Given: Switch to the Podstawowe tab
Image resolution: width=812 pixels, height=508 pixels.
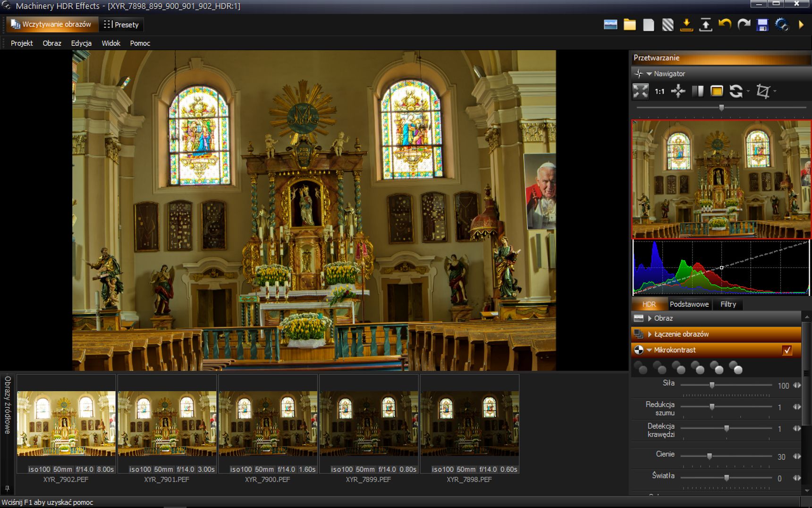Looking at the screenshot, I should [689, 304].
